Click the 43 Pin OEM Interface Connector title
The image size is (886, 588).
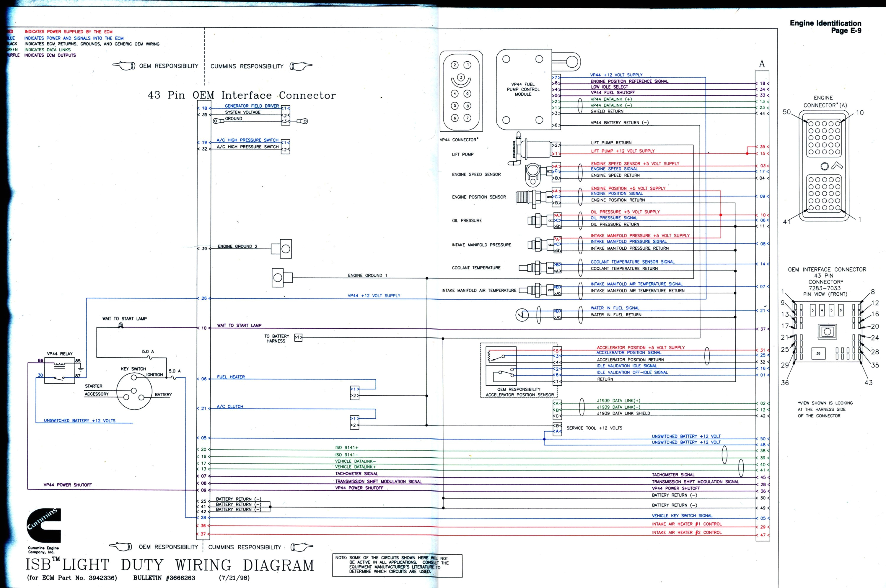(242, 95)
